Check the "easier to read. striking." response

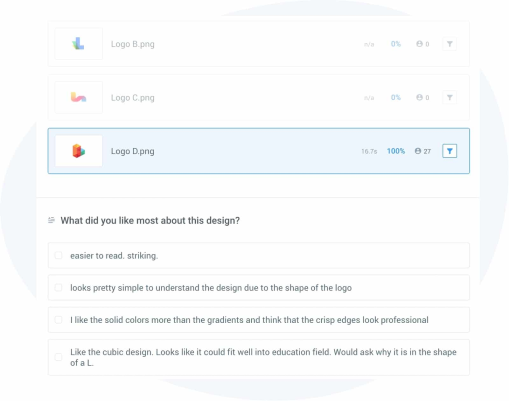pyautogui.click(x=58, y=255)
